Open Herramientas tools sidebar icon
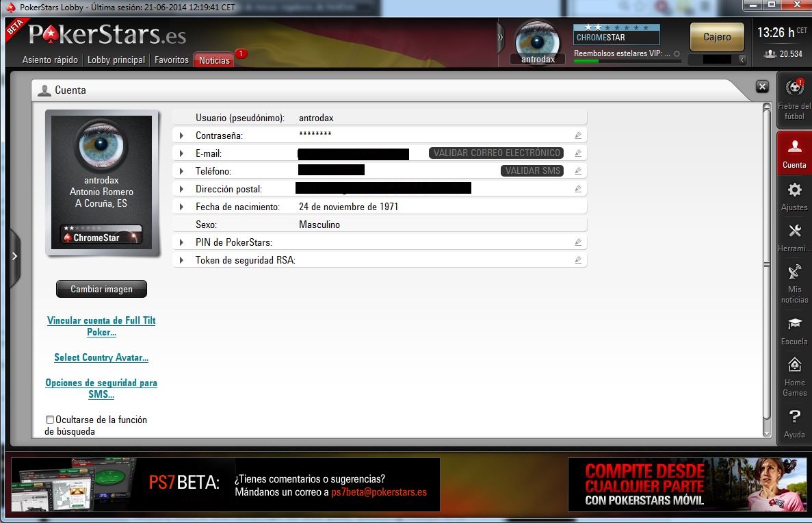Screen dimensions: 812x523 794,238
